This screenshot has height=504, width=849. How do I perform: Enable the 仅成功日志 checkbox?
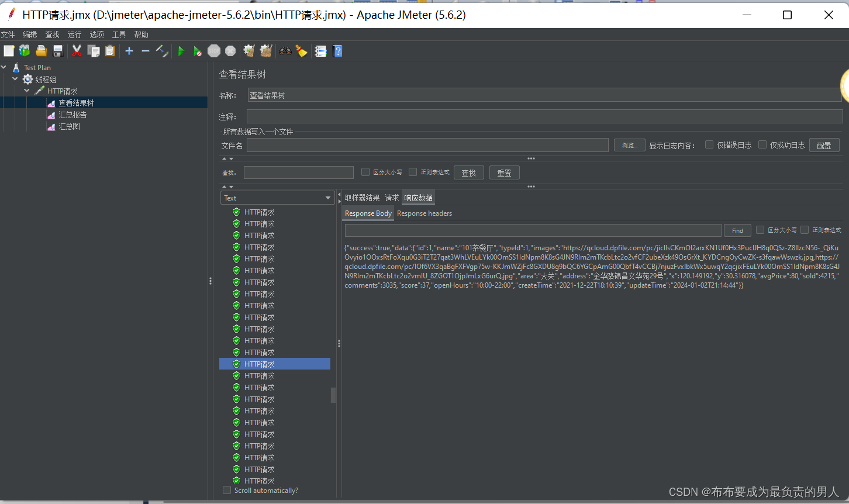tap(762, 144)
